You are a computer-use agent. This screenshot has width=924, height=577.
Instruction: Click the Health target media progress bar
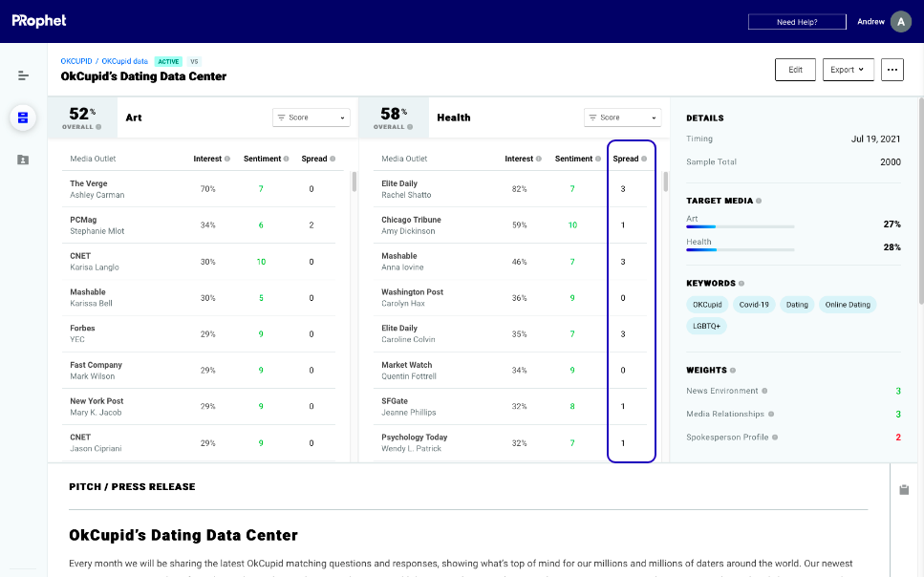point(741,250)
